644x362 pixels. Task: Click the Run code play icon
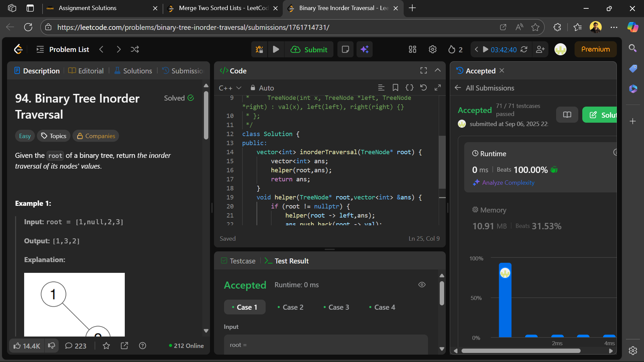click(276, 50)
